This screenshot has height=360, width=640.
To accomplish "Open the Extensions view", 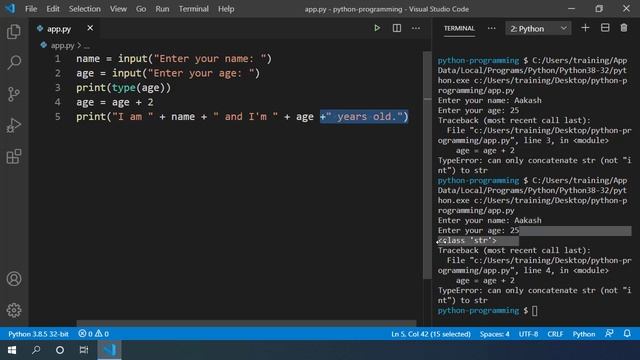I will pyautogui.click(x=14, y=156).
